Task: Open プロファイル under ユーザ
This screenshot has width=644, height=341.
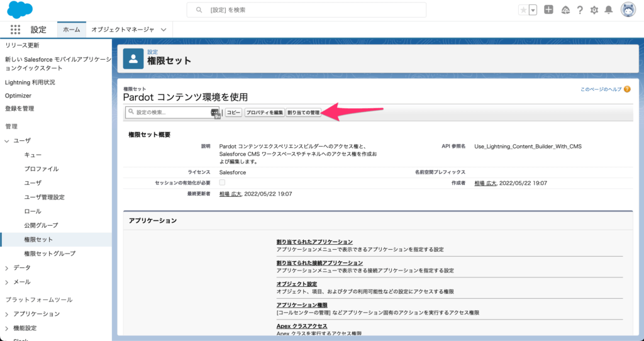Action: click(x=41, y=169)
